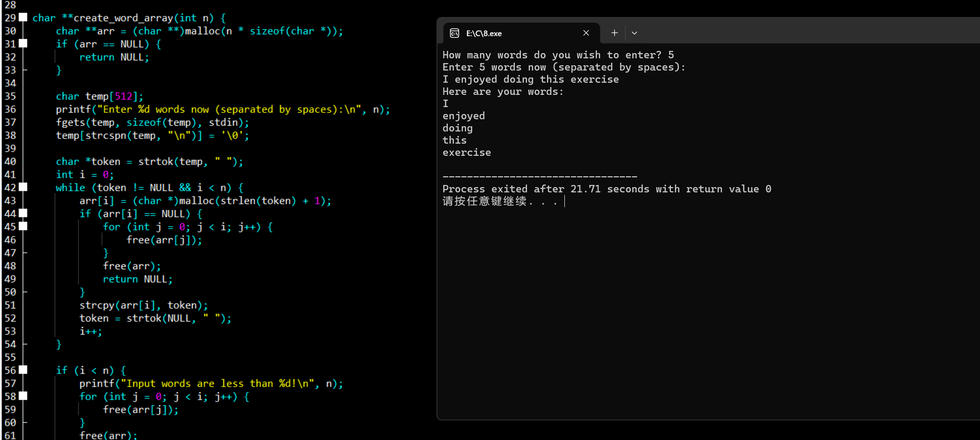The width and height of the screenshot is (980, 440).
Task: Click the 'i++;' statement on line 53
Action: coord(91,331)
